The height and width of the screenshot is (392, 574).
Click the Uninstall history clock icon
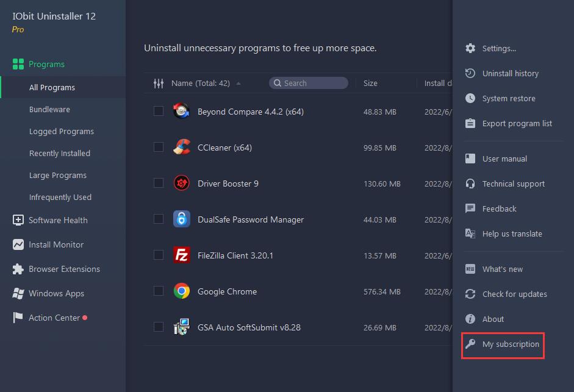tap(470, 73)
